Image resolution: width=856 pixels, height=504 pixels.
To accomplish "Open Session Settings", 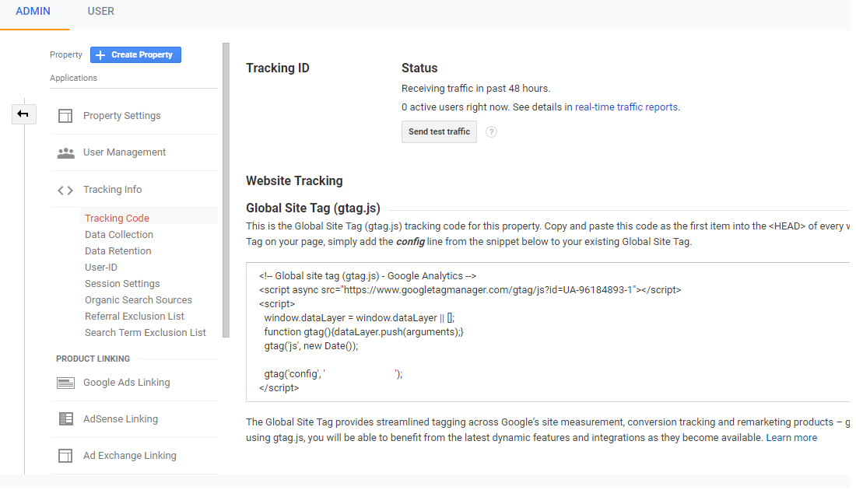I will click(122, 284).
